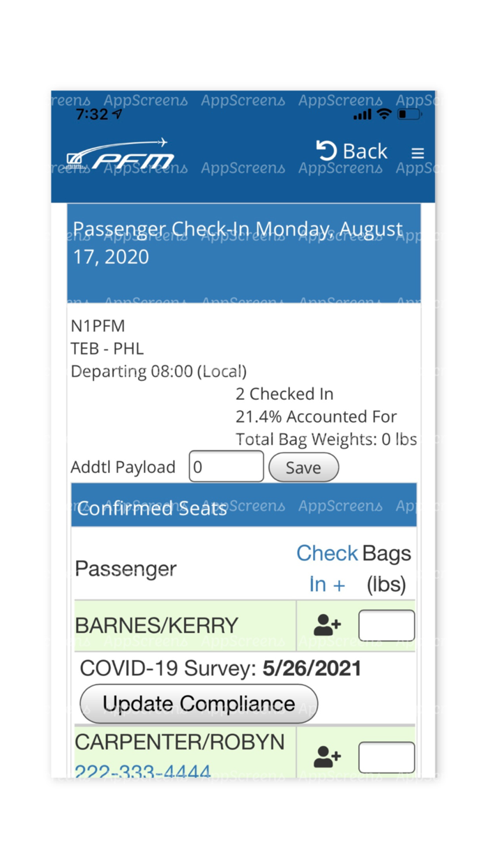Select the Addtl Payload input field

[x=226, y=466]
